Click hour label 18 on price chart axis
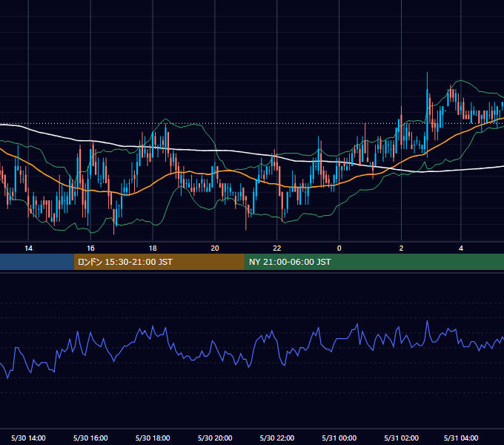Viewport: 504px width, 445px height. point(153,248)
